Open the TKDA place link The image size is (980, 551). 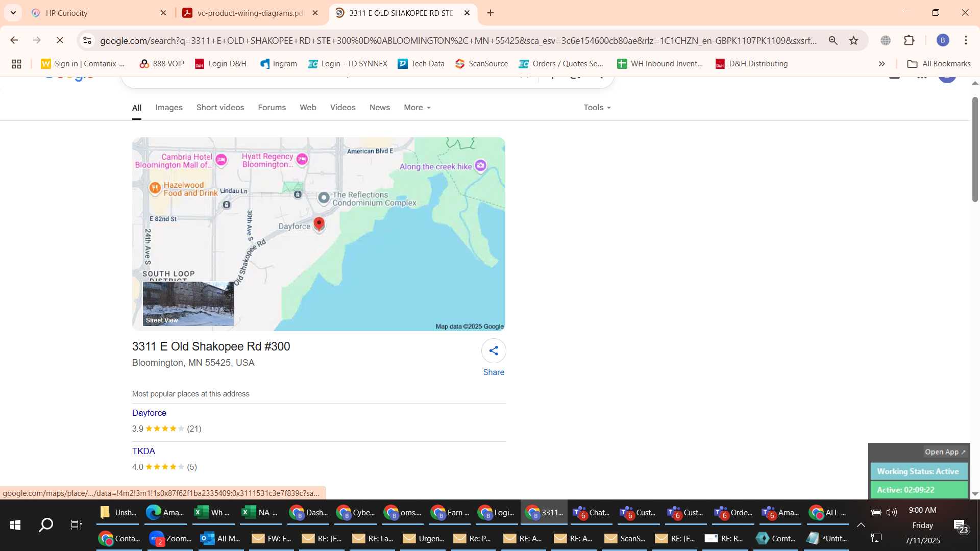(143, 451)
